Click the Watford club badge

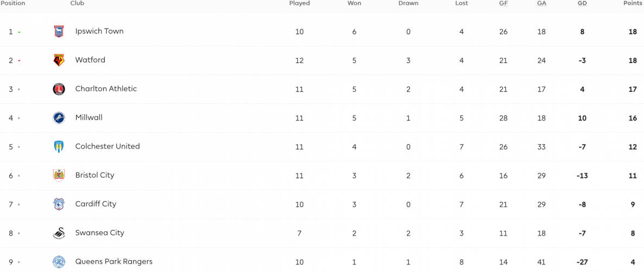point(59,60)
